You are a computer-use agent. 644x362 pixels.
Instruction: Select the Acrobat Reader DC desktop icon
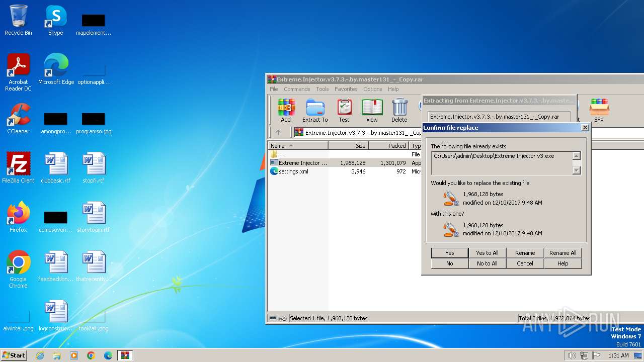pyautogui.click(x=18, y=72)
